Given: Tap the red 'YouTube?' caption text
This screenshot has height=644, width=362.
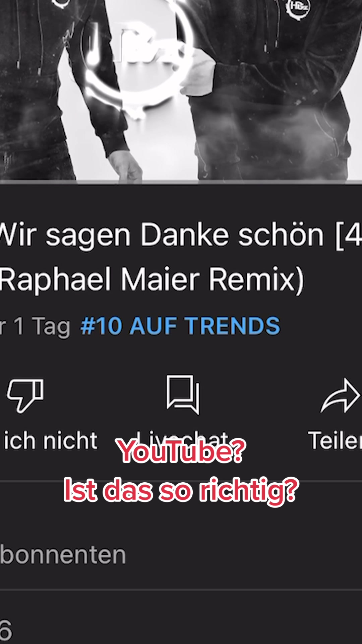Looking at the screenshot, I should [x=181, y=451].
